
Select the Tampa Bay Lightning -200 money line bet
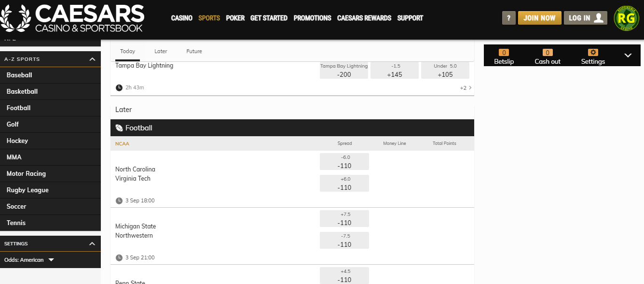click(x=344, y=71)
